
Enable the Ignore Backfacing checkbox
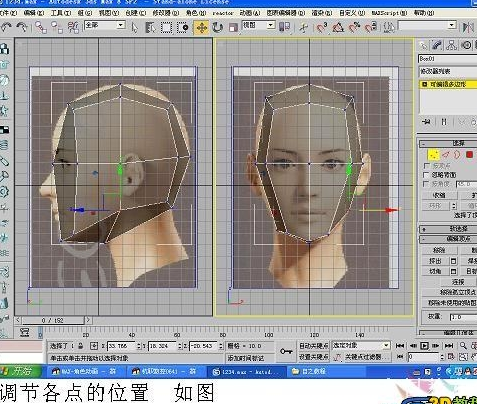[426, 175]
